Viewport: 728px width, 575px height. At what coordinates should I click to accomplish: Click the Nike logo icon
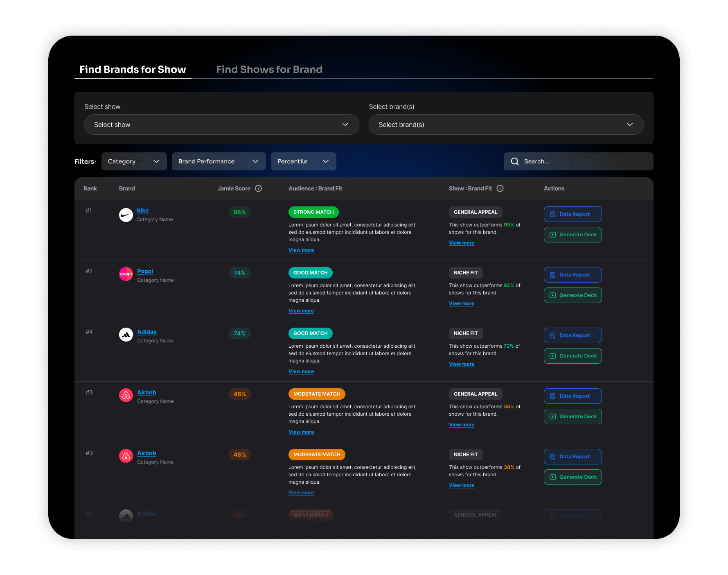pyautogui.click(x=126, y=215)
